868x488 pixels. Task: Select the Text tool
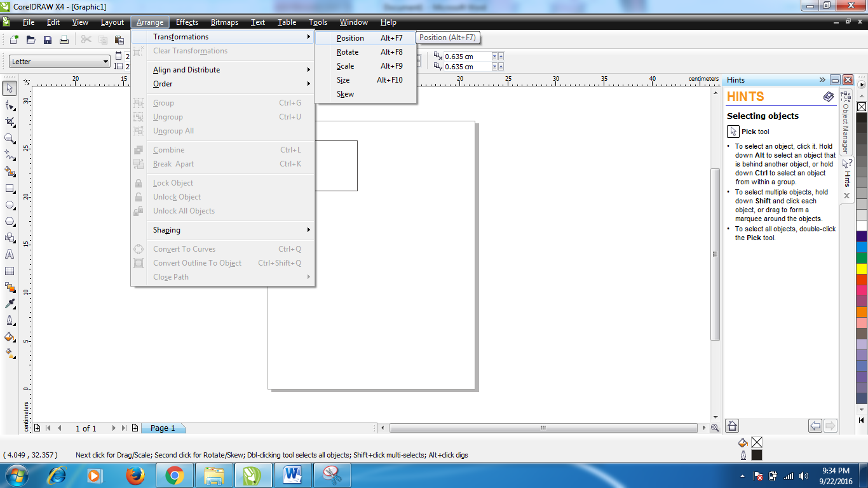[x=9, y=255]
